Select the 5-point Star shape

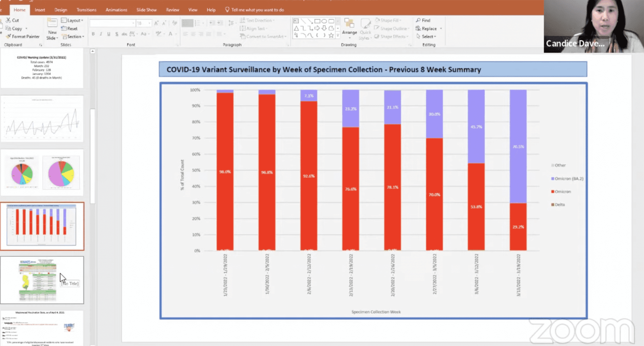click(x=331, y=35)
